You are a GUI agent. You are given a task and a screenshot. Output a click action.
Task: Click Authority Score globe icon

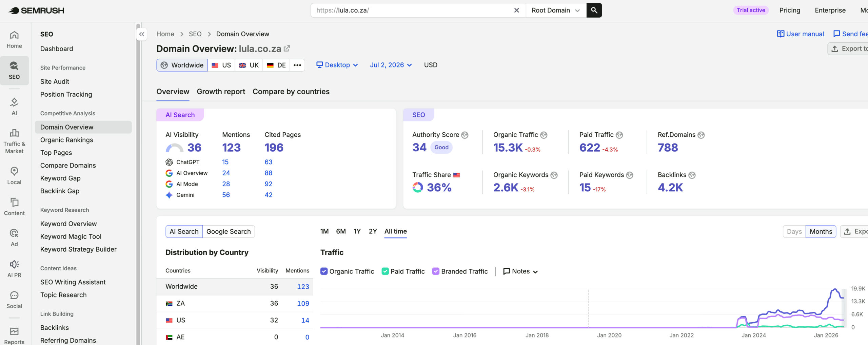(x=465, y=135)
